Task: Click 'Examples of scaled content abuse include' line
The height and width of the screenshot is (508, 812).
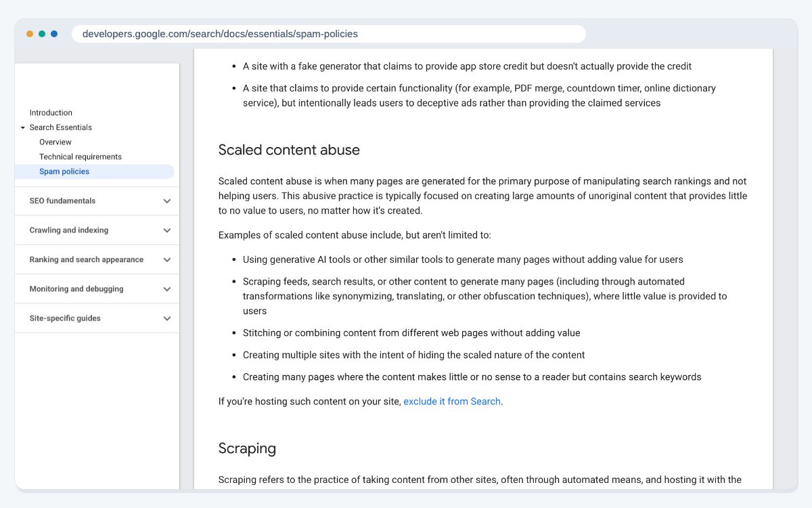Action: click(x=355, y=235)
